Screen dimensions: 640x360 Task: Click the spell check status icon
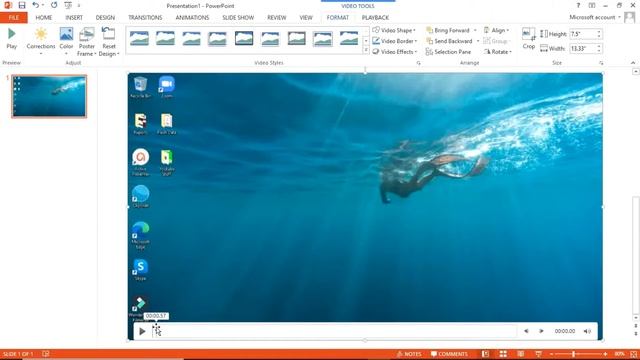click(x=46, y=354)
